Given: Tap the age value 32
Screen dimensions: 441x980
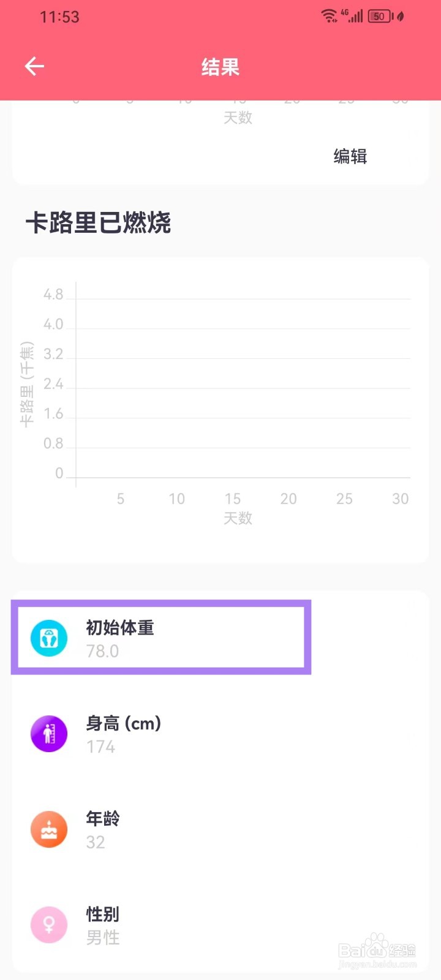Looking at the screenshot, I should [96, 842].
